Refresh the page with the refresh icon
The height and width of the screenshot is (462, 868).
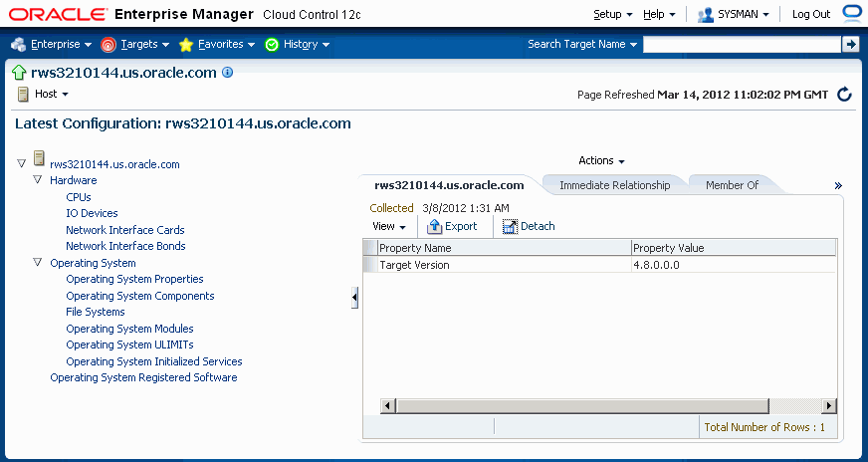[844, 95]
